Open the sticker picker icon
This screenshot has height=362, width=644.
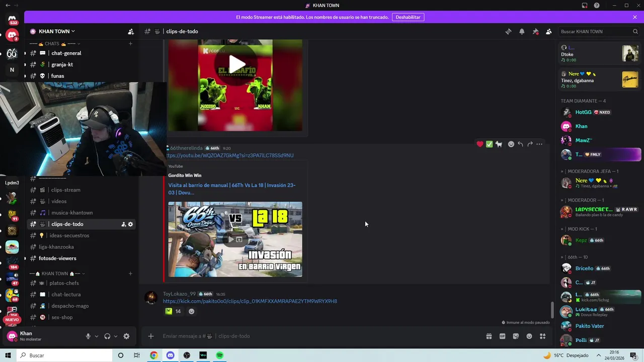pyautogui.click(x=516, y=336)
